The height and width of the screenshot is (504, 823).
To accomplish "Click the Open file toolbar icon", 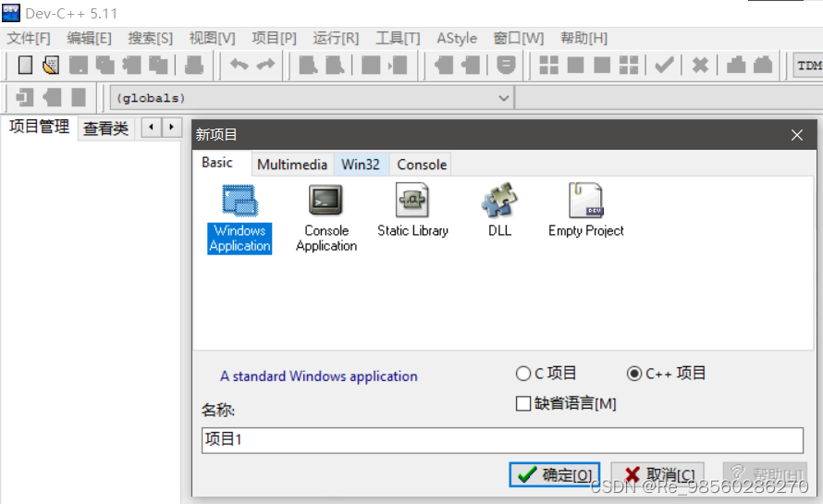I will pos(51,65).
